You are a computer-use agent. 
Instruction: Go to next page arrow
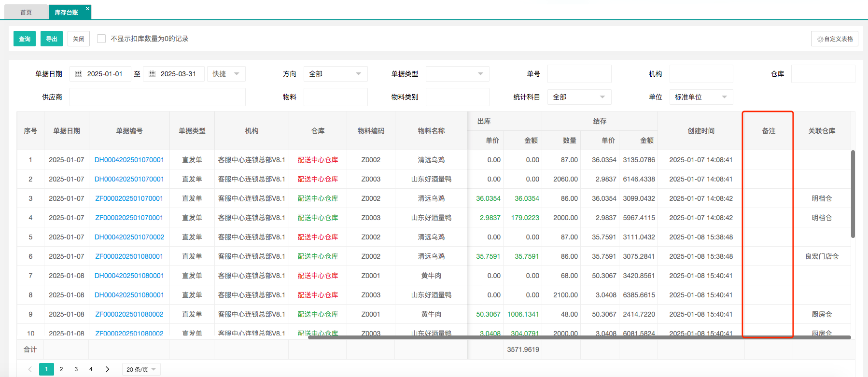(107, 369)
